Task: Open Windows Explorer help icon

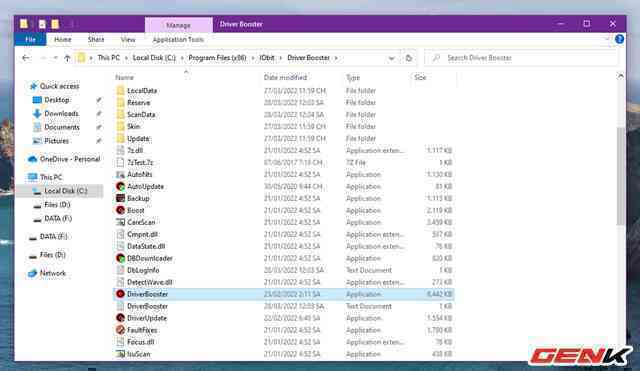Action: click(619, 39)
